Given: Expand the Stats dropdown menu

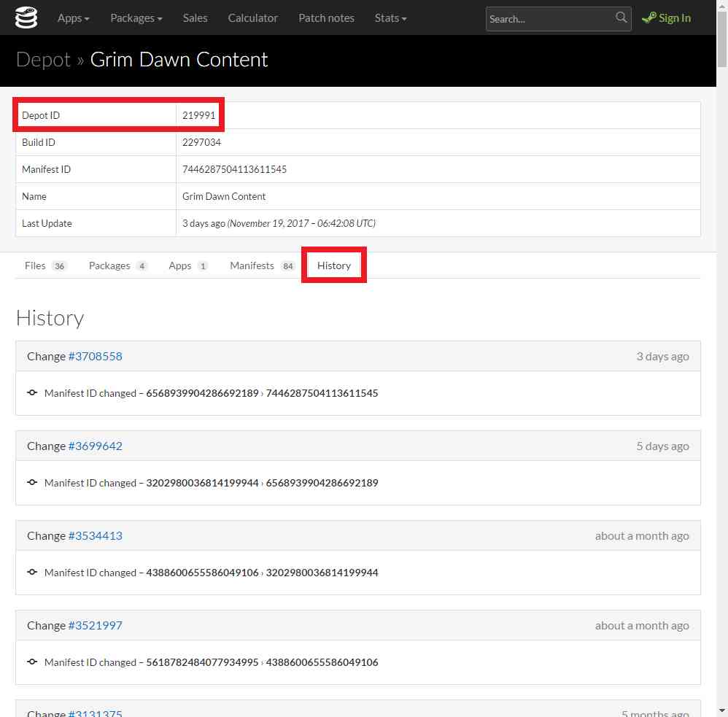Looking at the screenshot, I should (390, 18).
